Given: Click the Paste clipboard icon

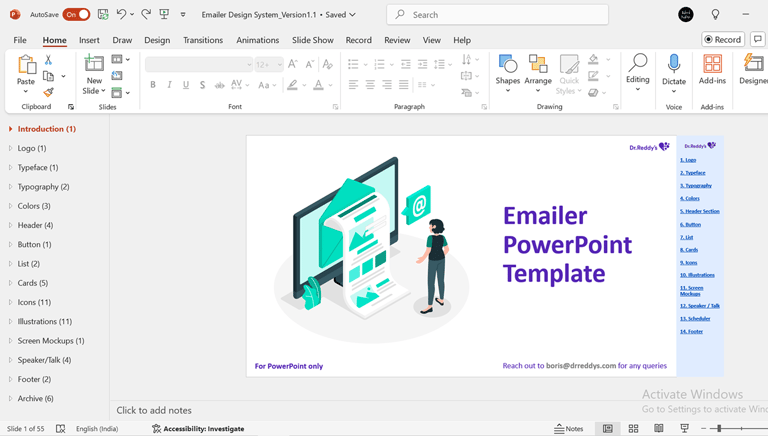Looking at the screenshot, I should click(x=26, y=65).
